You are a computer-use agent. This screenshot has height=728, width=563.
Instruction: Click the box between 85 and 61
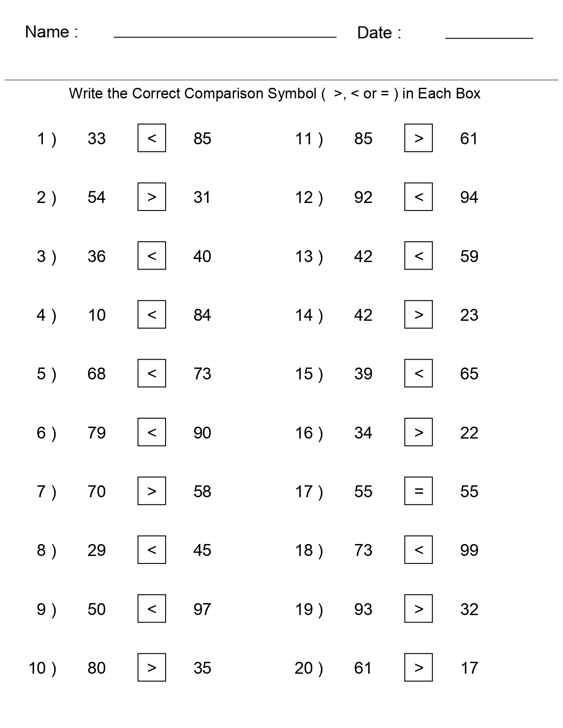point(418,138)
